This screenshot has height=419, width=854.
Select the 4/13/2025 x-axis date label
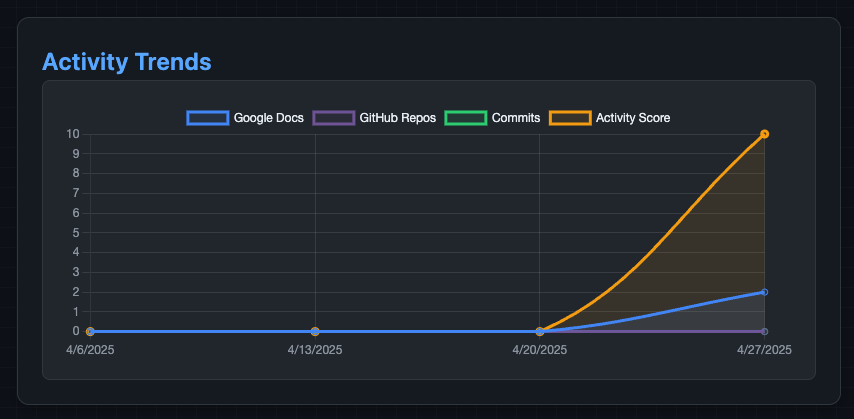[315, 350]
